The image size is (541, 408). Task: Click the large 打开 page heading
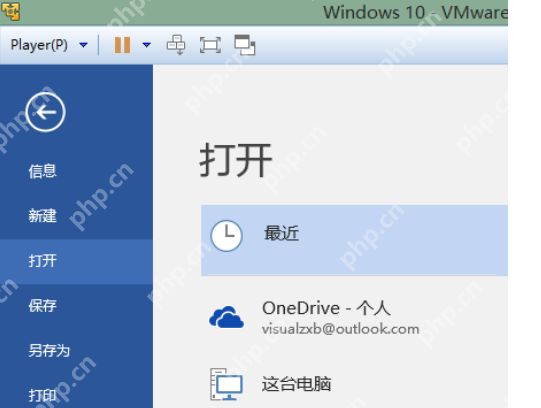236,160
